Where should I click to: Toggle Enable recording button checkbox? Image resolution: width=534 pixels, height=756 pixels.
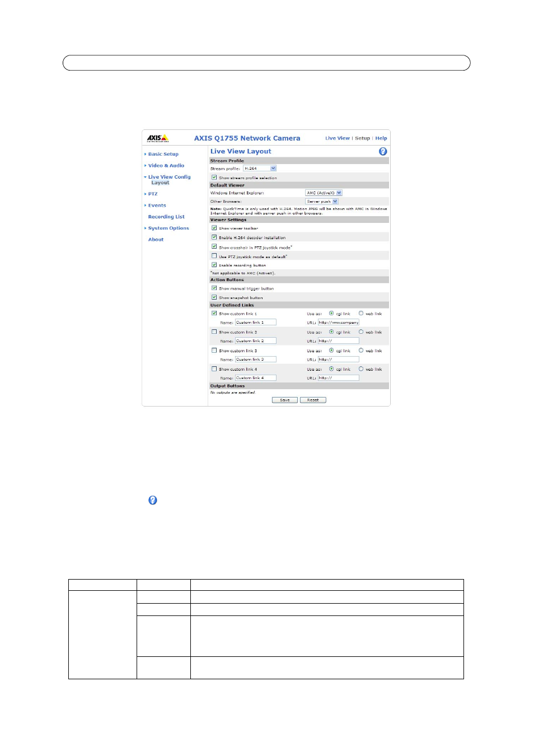coord(214,265)
